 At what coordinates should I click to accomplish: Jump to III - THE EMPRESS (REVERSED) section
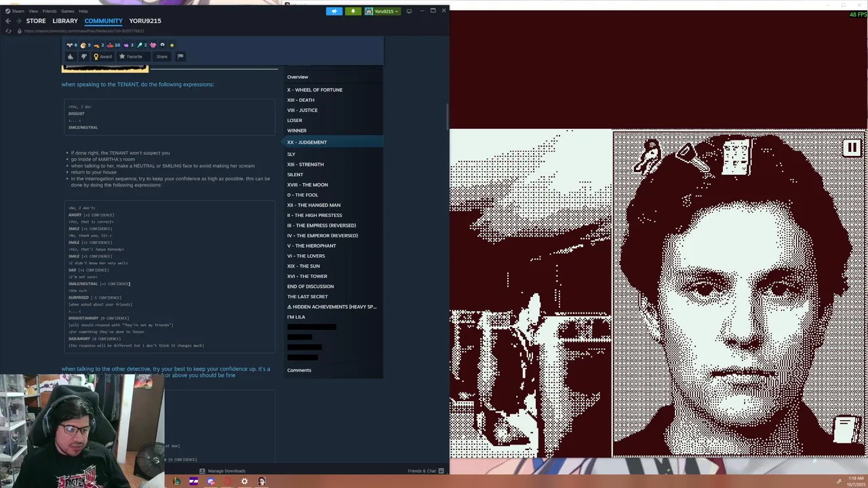tap(321, 226)
